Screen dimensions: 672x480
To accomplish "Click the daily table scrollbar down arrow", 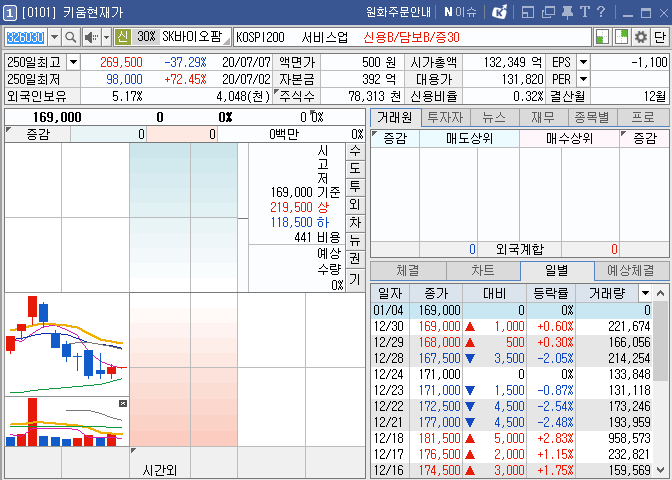I will pyautogui.click(x=660, y=470).
